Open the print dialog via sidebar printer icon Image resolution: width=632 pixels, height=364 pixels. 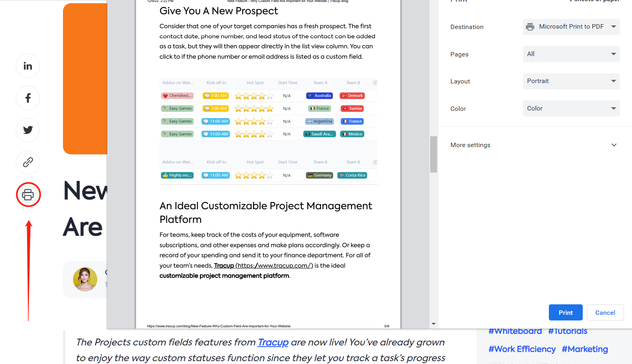coord(28,195)
